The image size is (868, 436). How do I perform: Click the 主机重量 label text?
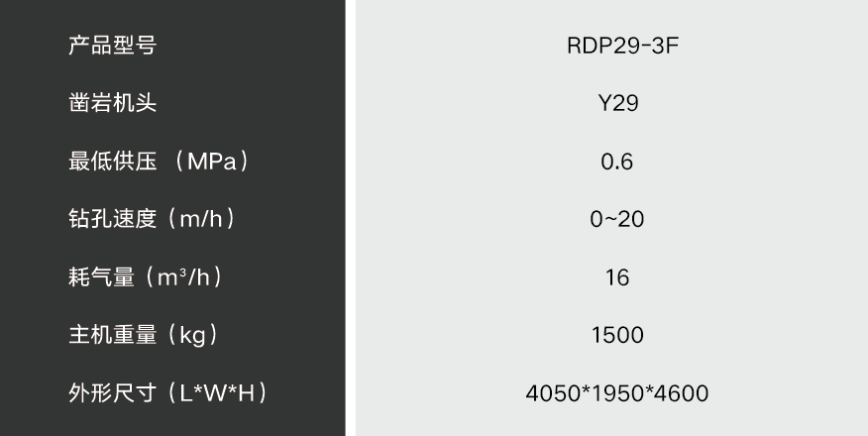112,335
